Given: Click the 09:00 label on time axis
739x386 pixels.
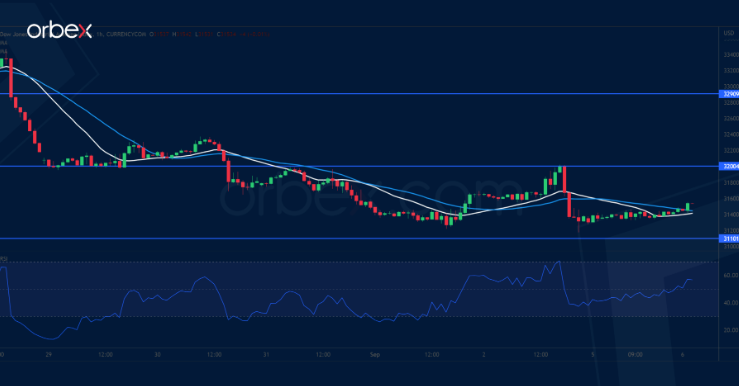Looking at the screenshot, I should click(635, 354).
